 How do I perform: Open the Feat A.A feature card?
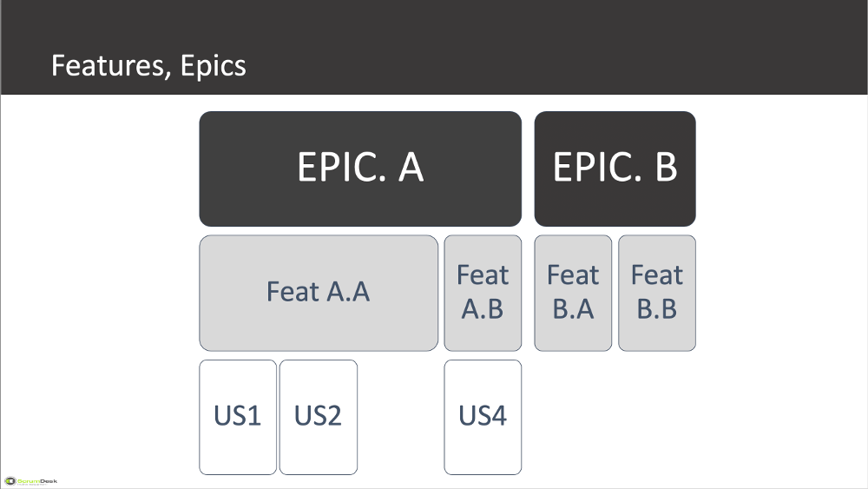tap(319, 293)
